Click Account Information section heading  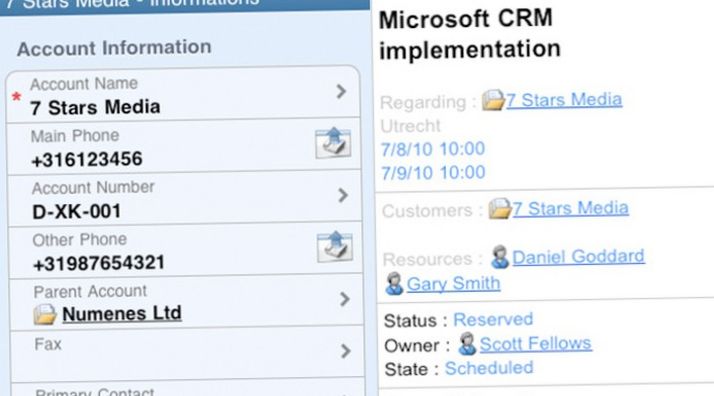coord(114,48)
